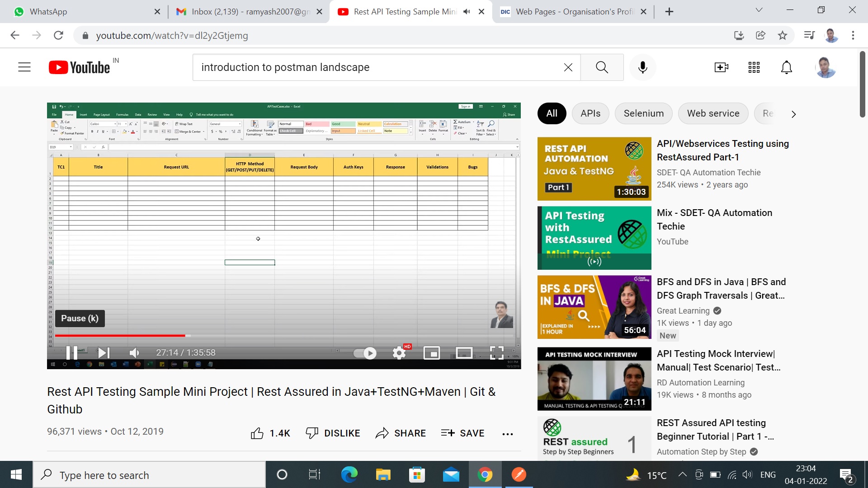Open media control in Chrome toolbar

pos(809,35)
